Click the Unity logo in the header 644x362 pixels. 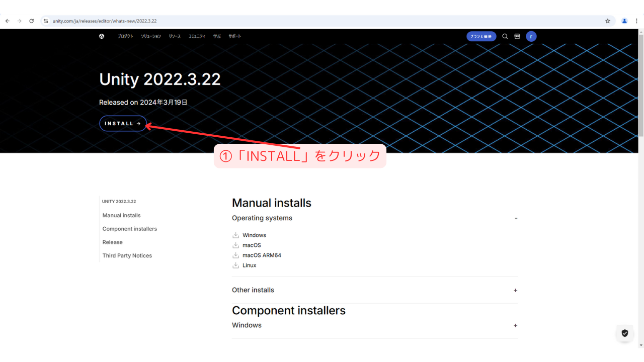(102, 36)
